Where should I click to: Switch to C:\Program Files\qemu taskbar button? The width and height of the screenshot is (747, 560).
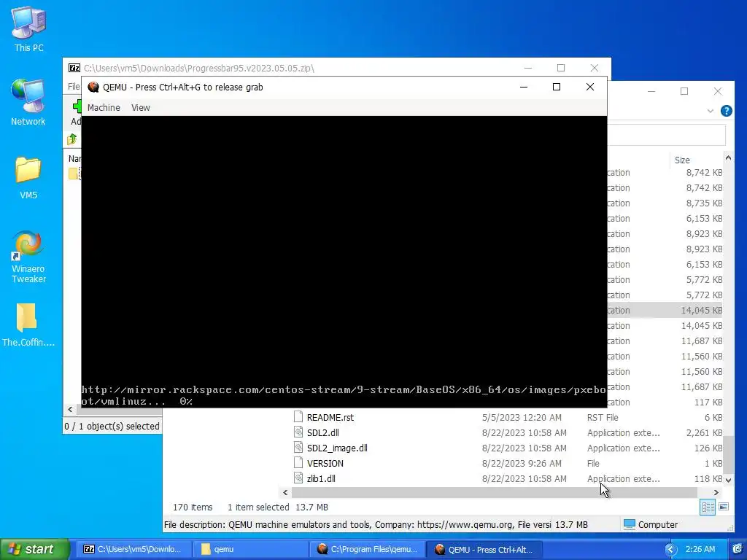[368, 550]
